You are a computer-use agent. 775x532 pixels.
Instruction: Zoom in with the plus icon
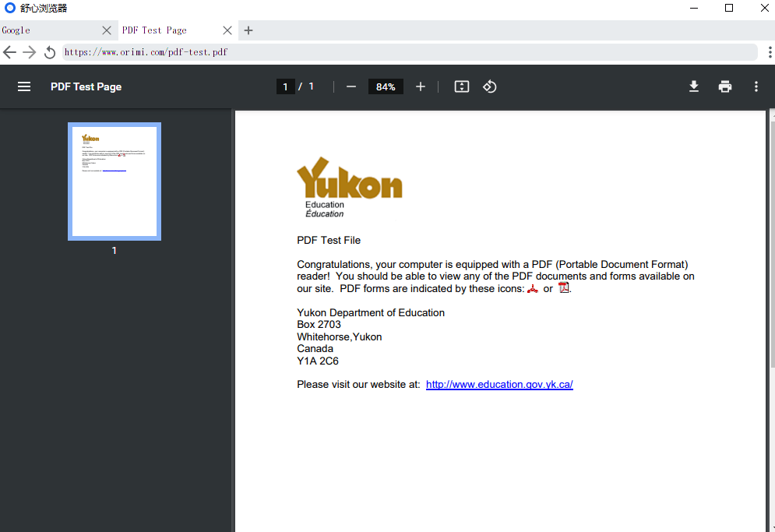click(420, 87)
